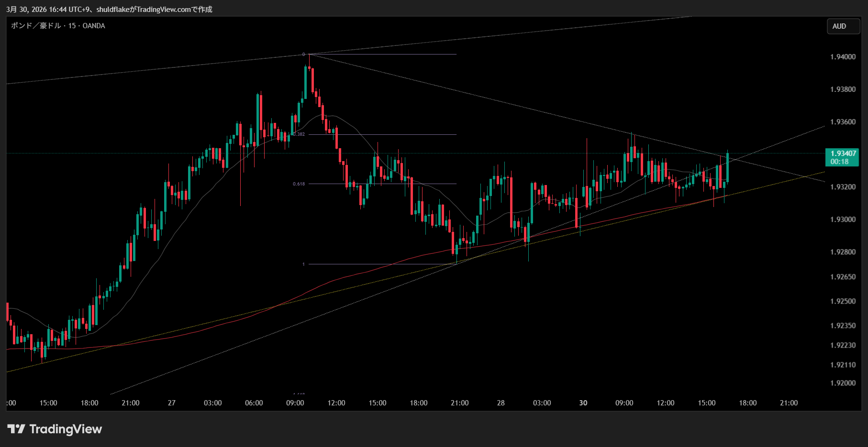
Task: Select the Fibonacci level 0 label at peak
Action: pyautogui.click(x=303, y=55)
